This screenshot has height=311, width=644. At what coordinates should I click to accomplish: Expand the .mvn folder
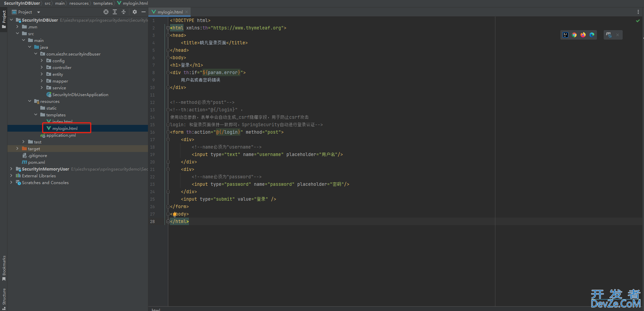coord(17,27)
